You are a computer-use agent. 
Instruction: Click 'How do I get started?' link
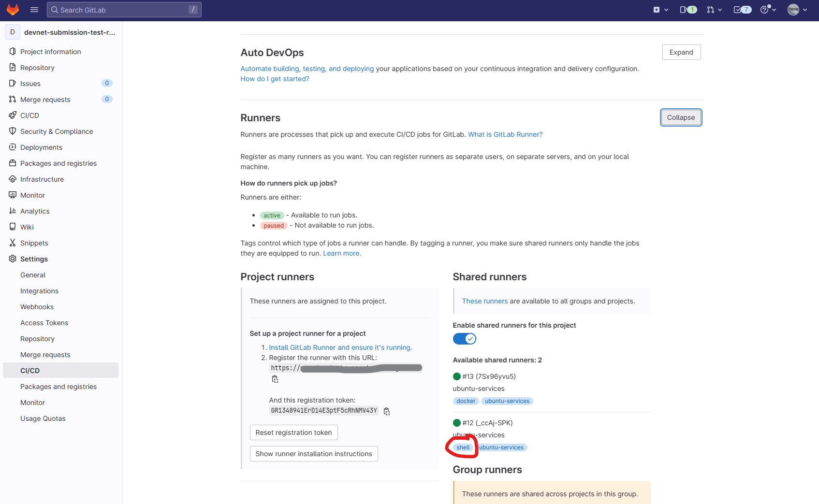pyautogui.click(x=275, y=79)
